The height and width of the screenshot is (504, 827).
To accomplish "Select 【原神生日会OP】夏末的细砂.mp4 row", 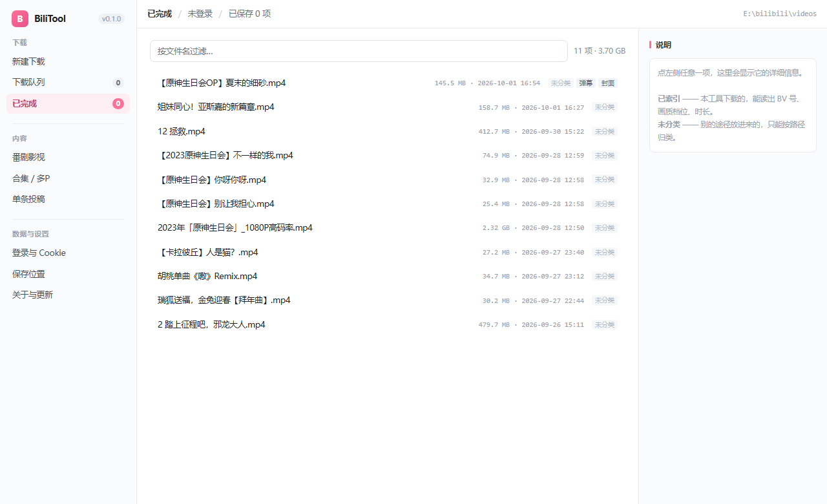I will pyautogui.click(x=386, y=83).
